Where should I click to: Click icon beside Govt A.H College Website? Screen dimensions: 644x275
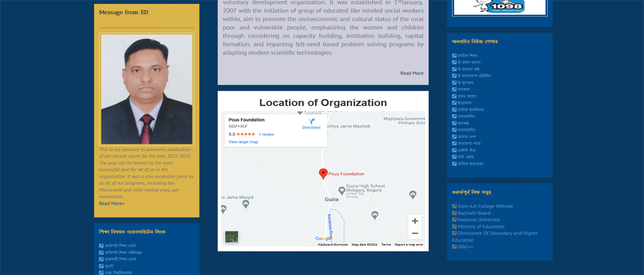tap(454, 206)
